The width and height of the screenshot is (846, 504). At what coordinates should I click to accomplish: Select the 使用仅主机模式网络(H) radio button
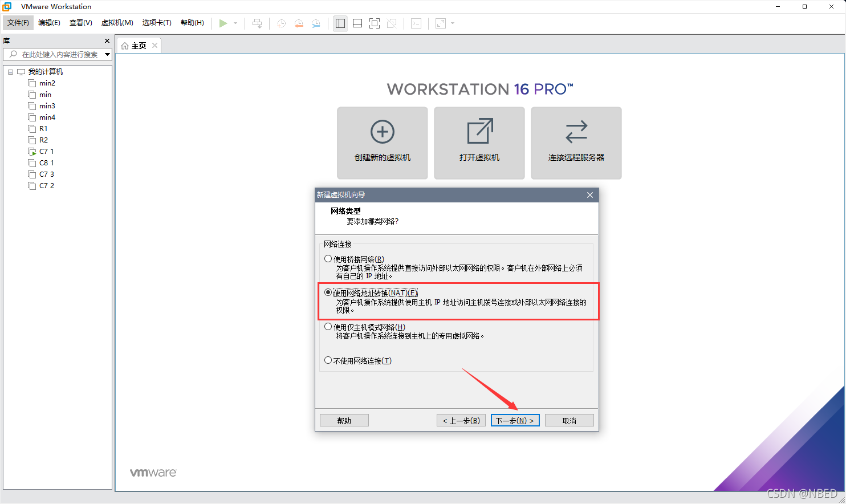click(x=328, y=327)
